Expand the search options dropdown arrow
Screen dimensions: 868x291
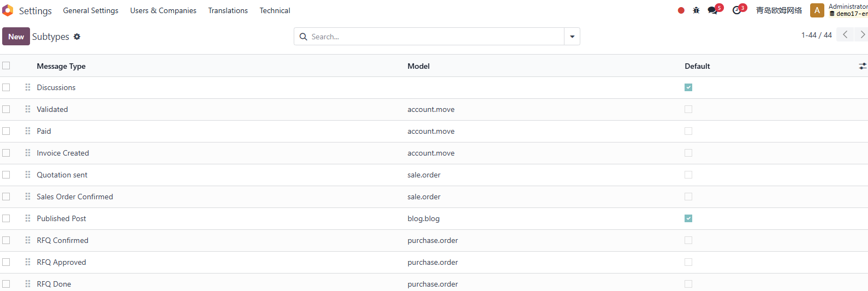pyautogui.click(x=572, y=37)
